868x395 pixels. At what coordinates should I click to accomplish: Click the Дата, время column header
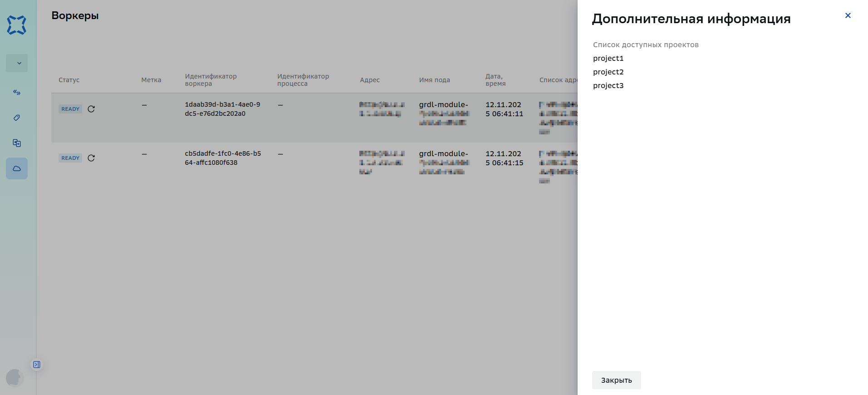point(495,80)
